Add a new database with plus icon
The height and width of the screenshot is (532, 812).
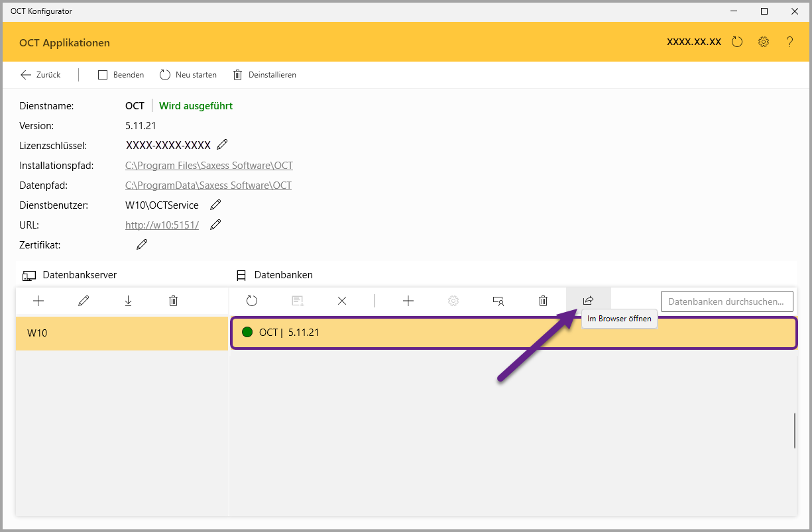pos(408,301)
